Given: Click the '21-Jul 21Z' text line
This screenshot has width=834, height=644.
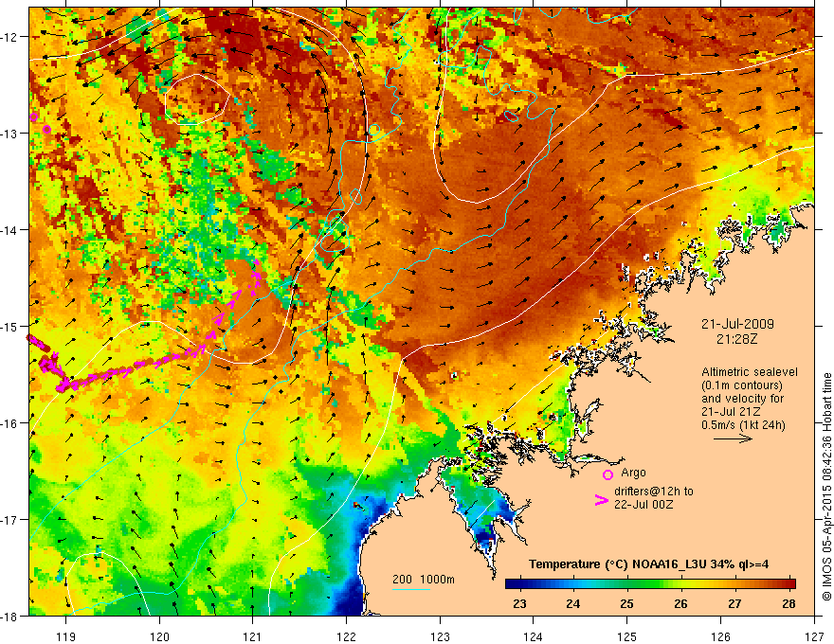Looking at the screenshot, I should pyautogui.click(x=731, y=412).
